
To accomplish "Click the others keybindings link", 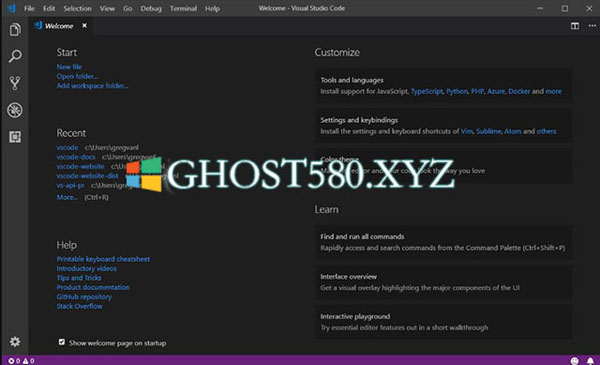I will point(546,131).
